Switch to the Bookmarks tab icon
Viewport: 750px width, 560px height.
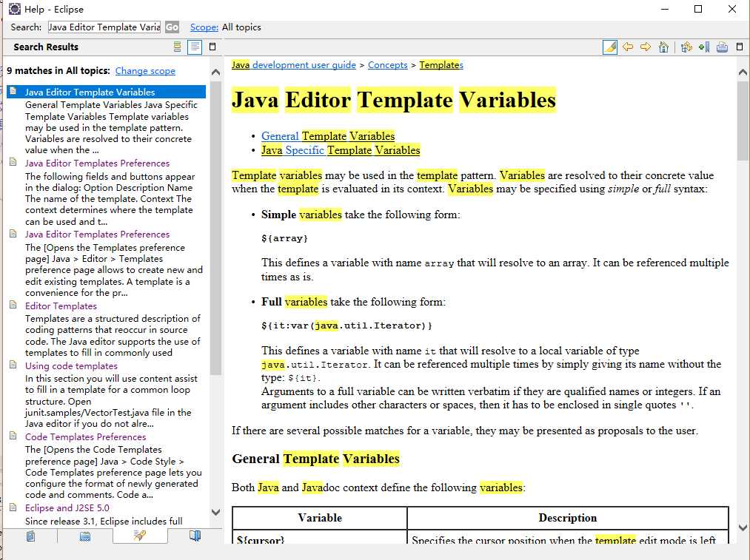195,536
